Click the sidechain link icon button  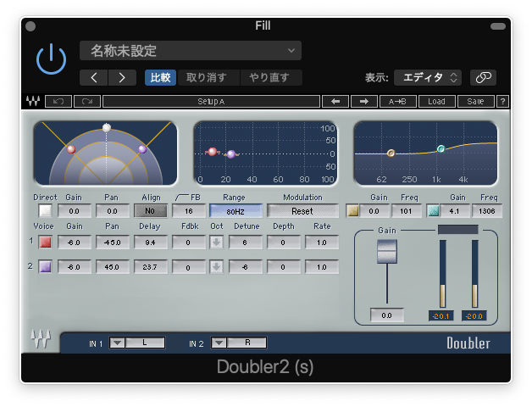click(483, 78)
